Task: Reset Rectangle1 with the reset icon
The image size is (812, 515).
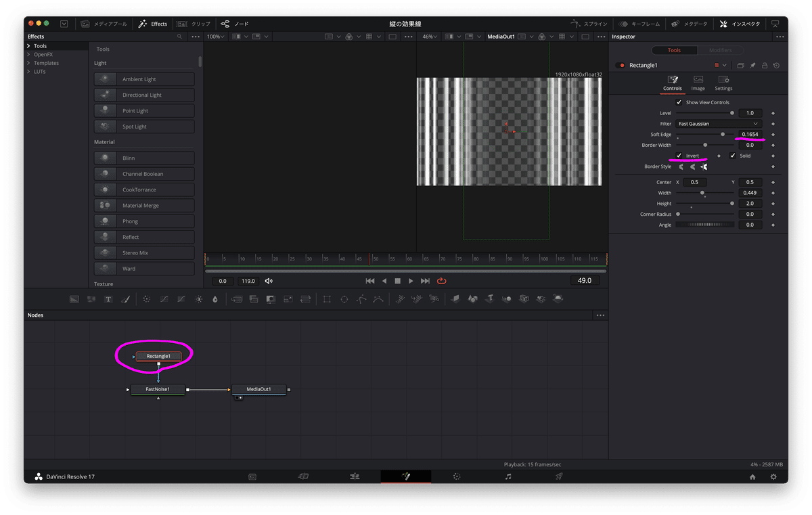Action: pos(776,66)
